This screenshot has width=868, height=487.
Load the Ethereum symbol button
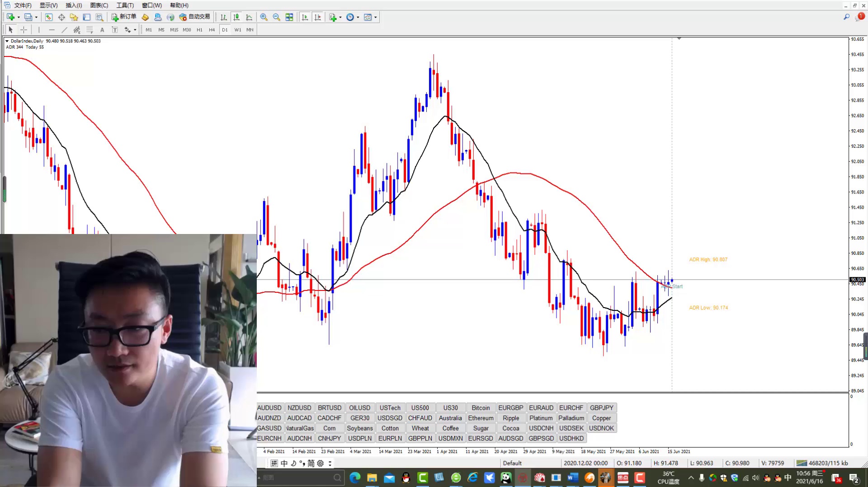481,418
